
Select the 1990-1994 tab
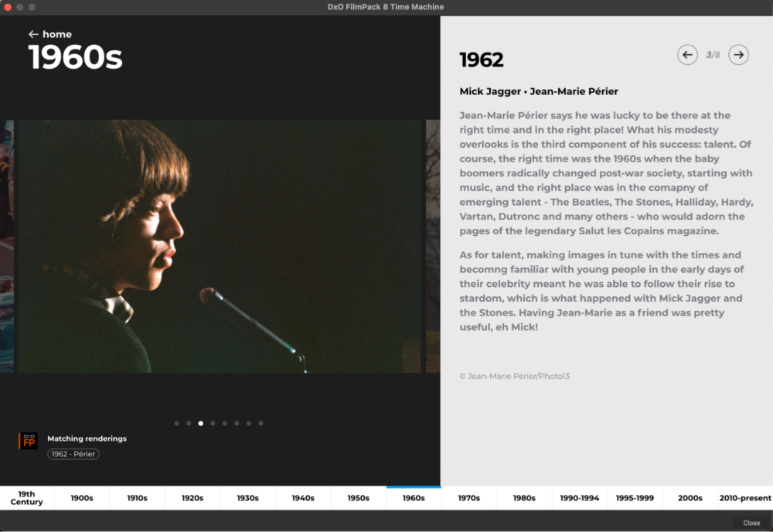[579, 498]
